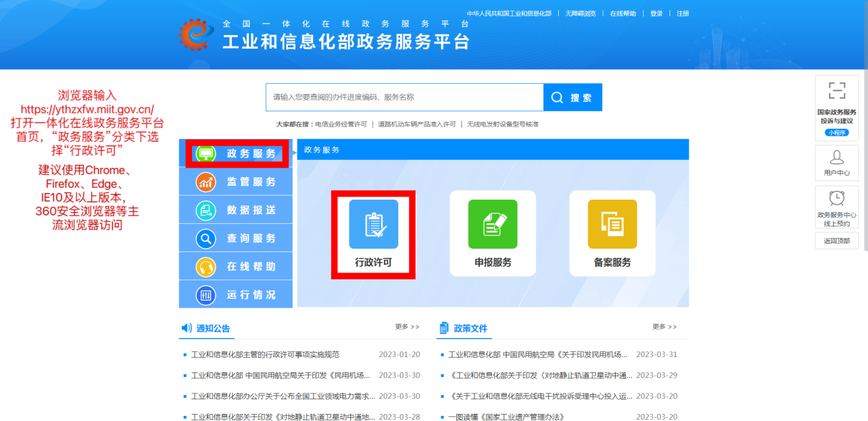
Task: Click the 政策文件 document icon
Action: pyautogui.click(x=444, y=328)
